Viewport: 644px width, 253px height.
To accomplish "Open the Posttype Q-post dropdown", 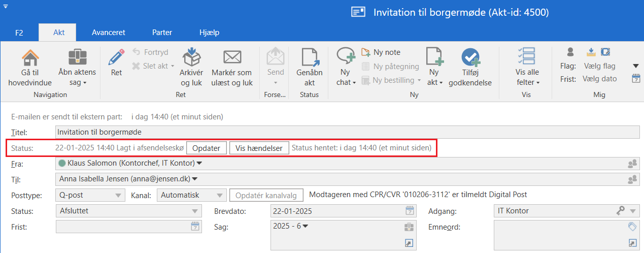I will (x=118, y=195).
